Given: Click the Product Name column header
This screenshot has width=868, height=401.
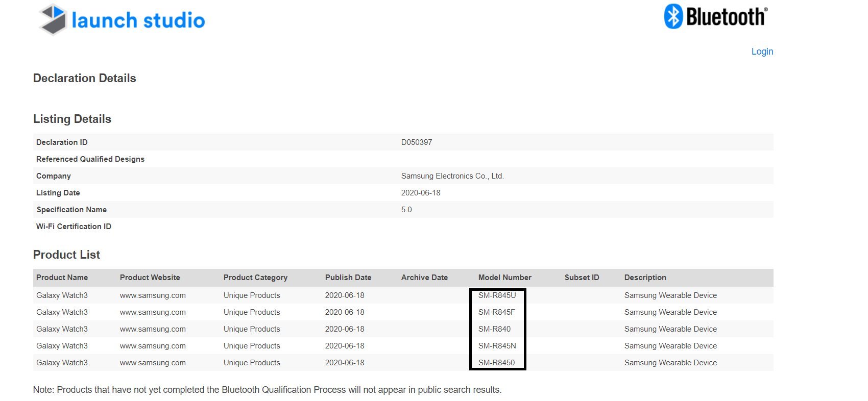Looking at the screenshot, I should (x=62, y=278).
